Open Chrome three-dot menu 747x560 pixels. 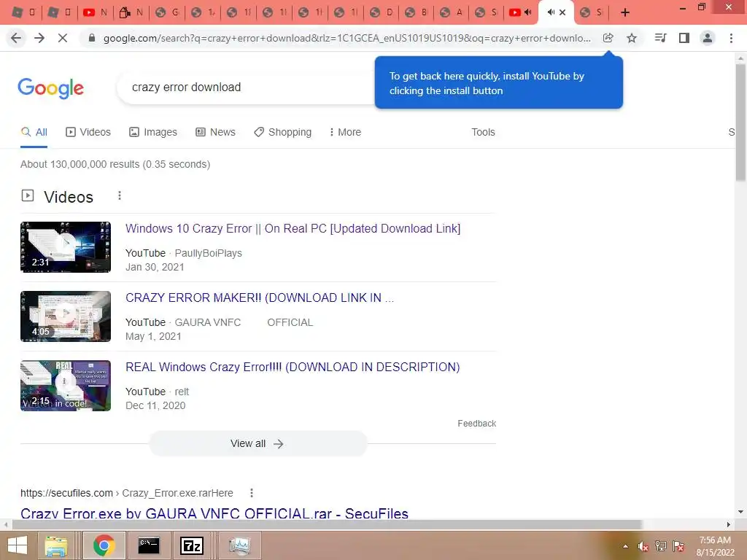click(731, 38)
